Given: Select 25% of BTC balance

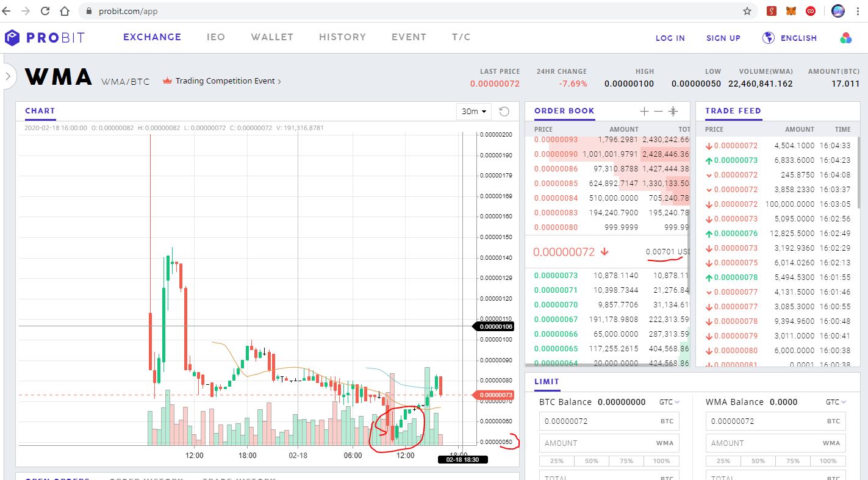Looking at the screenshot, I should coord(556,461).
